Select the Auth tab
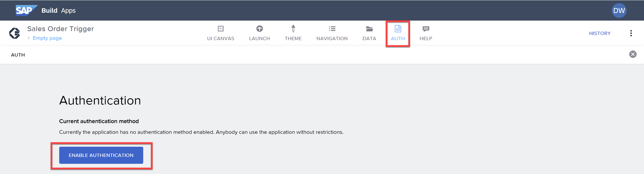Viewport: 644px width, 174px height. point(398,33)
